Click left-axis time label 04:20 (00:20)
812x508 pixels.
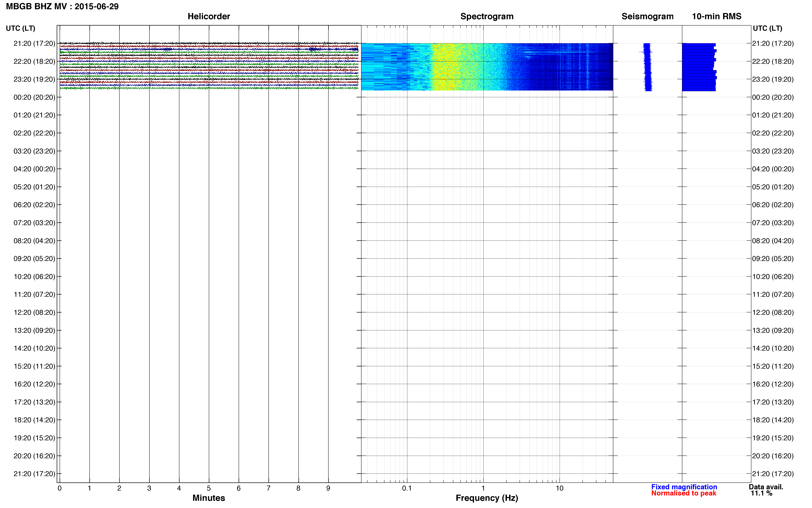click(34, 169)
